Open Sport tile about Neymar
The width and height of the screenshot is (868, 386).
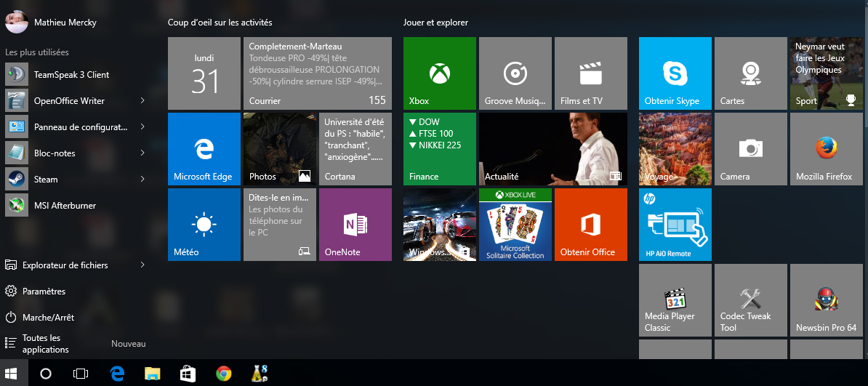(826, 73)
